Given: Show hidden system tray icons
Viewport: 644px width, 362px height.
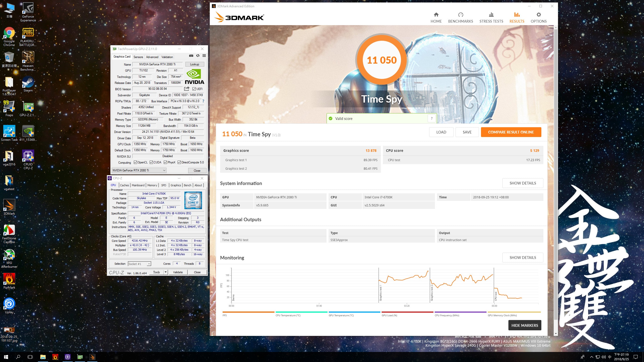Looking at the screenshot, I should pos(591,357).
